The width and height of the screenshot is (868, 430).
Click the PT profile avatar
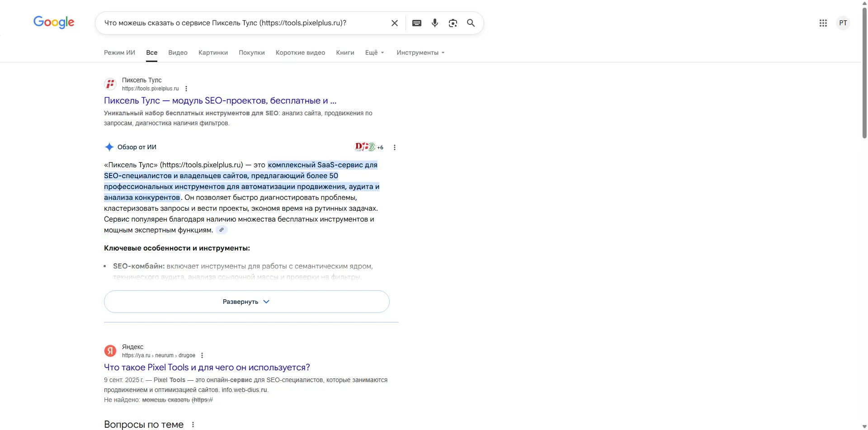click(x=844, y=23)
